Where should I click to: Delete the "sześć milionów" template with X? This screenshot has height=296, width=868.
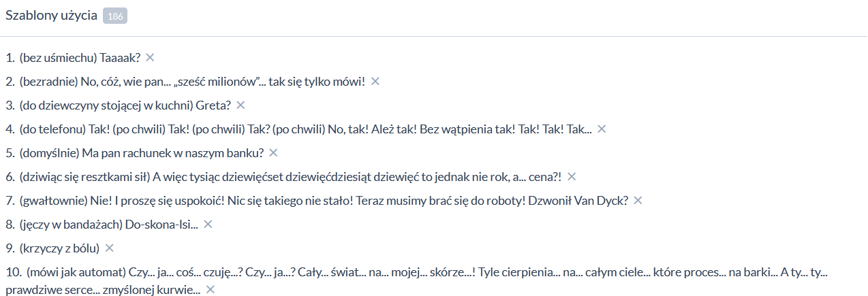pos(375,82)
